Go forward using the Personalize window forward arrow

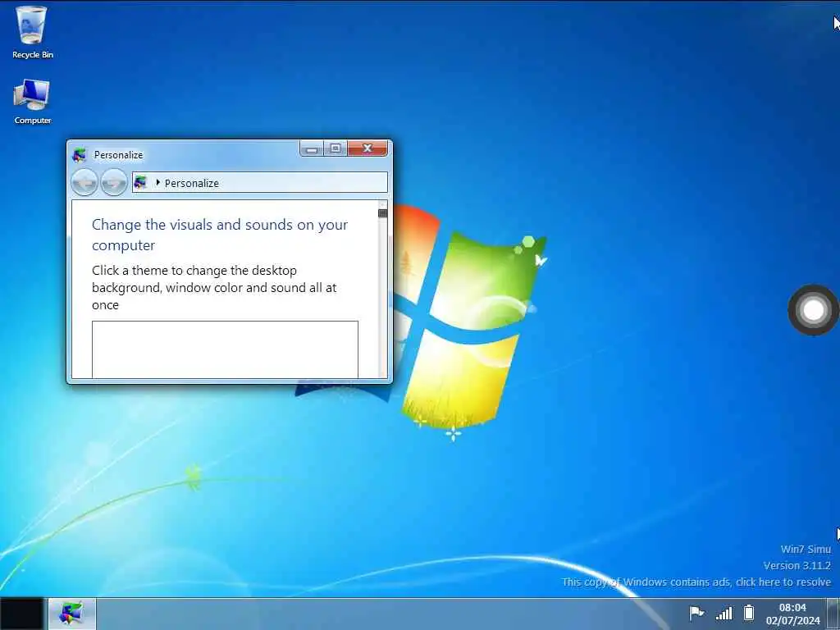pyautogui.click(x=113, y=182)
